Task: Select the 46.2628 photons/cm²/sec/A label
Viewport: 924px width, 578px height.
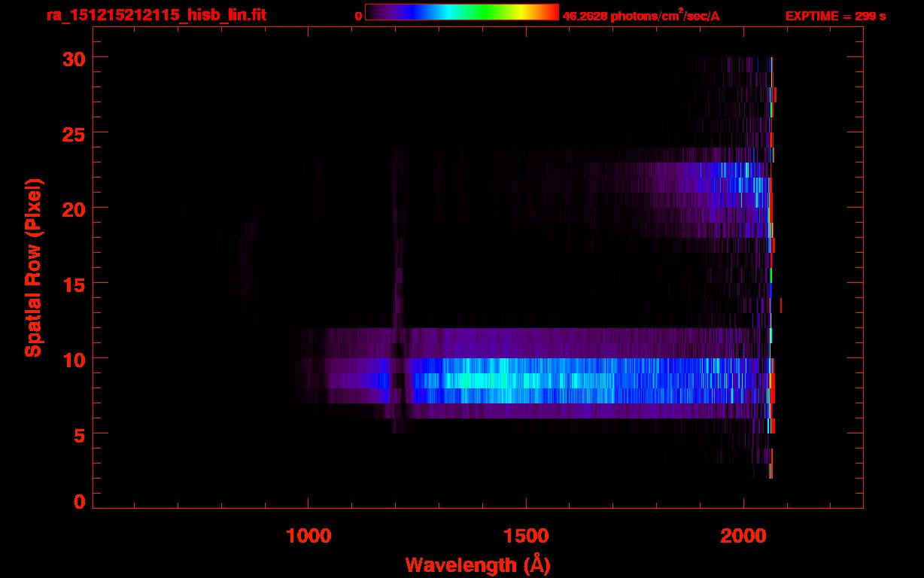Action: [641, 16]
